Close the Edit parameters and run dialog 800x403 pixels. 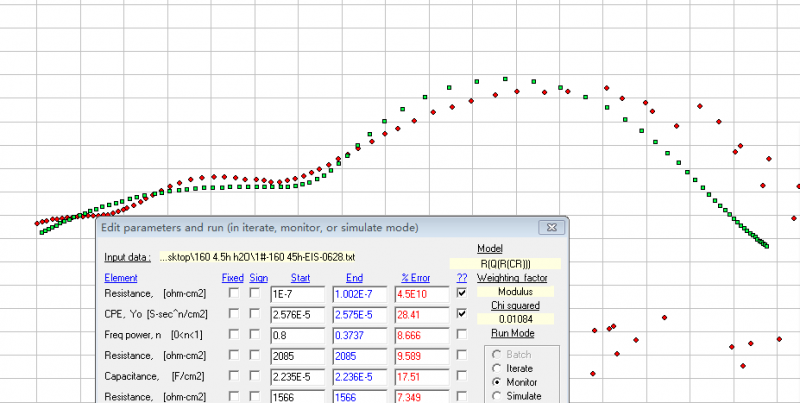coord(552,227)
